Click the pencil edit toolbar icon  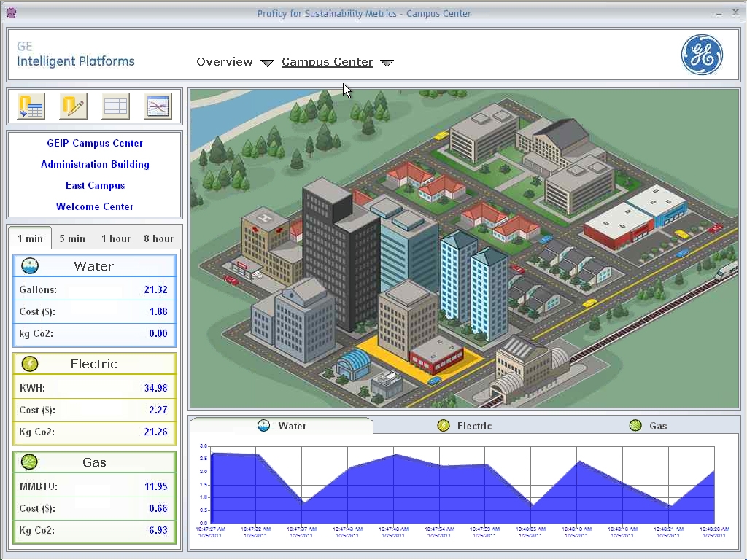click(x=73, y=106)
